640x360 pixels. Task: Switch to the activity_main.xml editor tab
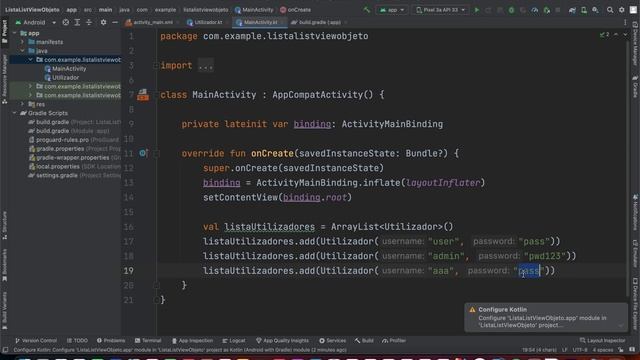(149, 22)
